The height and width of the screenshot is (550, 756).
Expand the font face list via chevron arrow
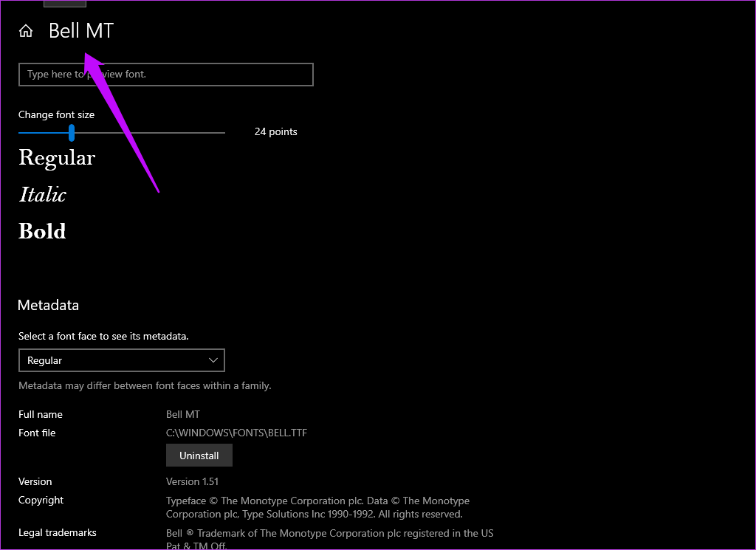click(x=213, y=360)
